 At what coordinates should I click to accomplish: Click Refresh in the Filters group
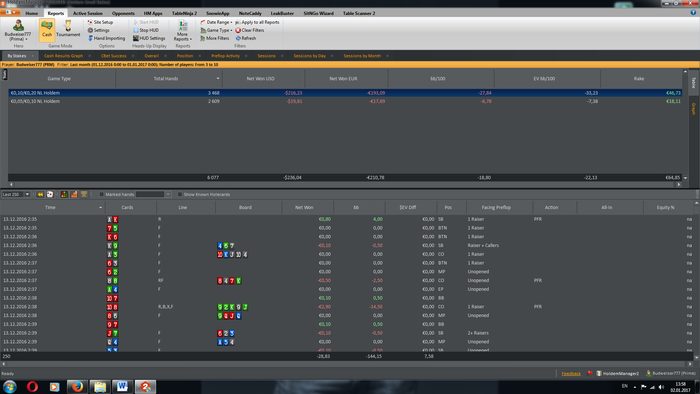pos(246,38)
